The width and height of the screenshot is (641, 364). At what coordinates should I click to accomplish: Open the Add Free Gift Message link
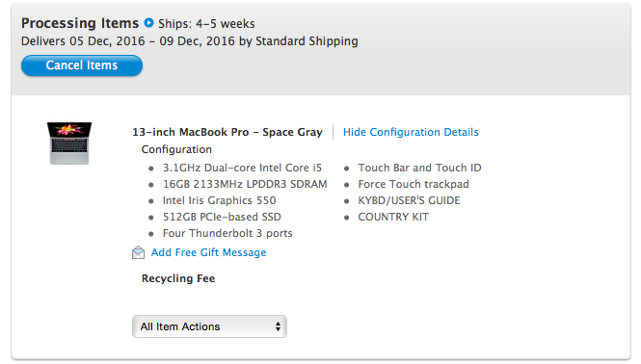(208, 252)
